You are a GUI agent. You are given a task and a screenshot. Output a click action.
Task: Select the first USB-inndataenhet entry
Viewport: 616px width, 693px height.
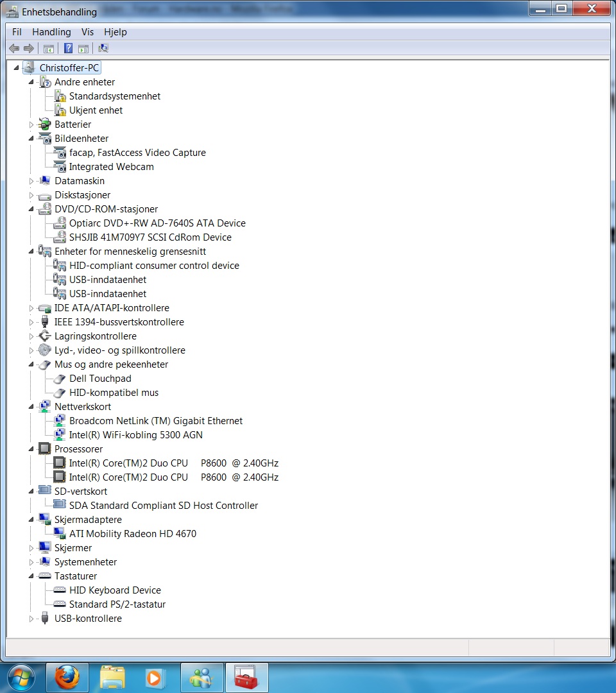click(108, 280)
